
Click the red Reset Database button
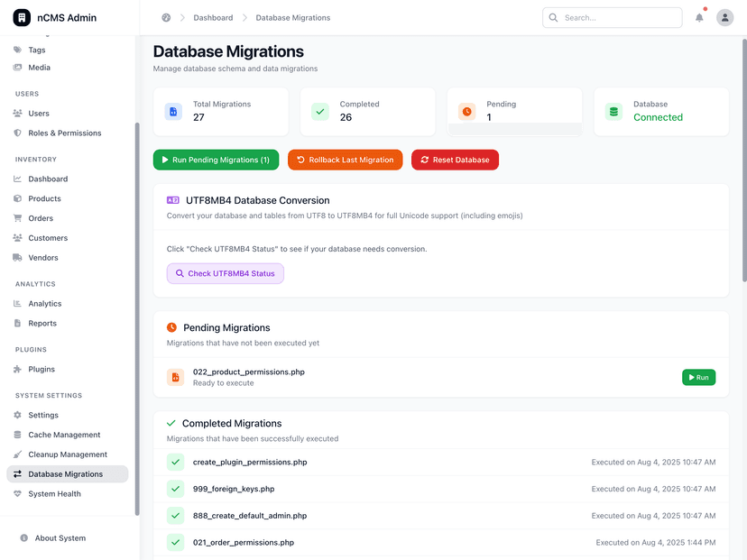(x=455, y=160)
